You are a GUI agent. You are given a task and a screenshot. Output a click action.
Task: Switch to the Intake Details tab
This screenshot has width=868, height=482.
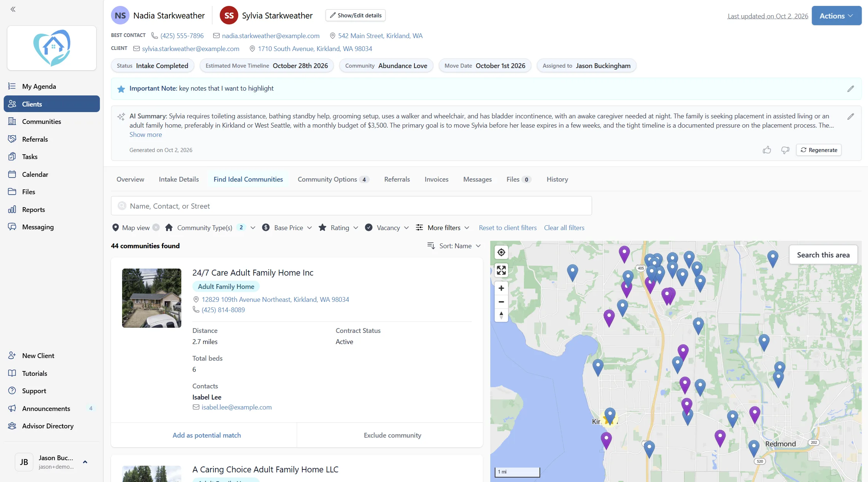(x=179, y=179)
